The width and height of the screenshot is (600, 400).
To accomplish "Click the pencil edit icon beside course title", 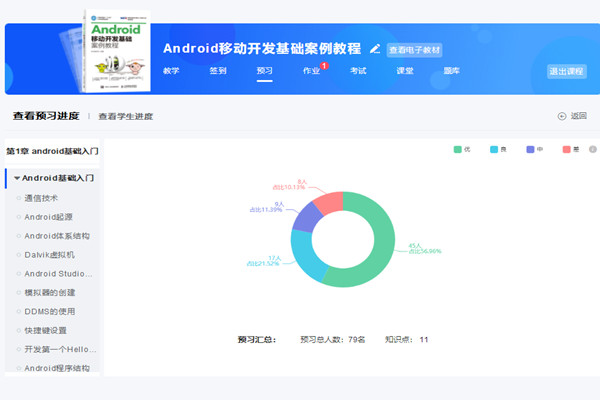I will (375, 48).
